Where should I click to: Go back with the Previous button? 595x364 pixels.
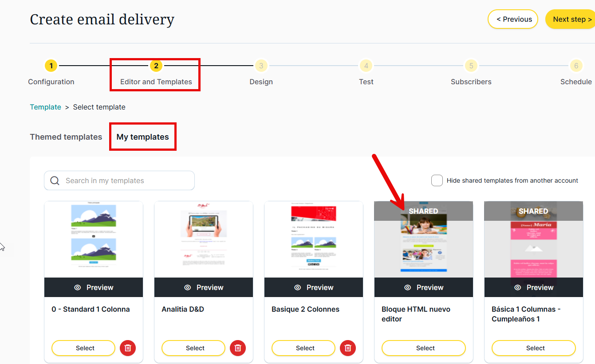(513, 20)
